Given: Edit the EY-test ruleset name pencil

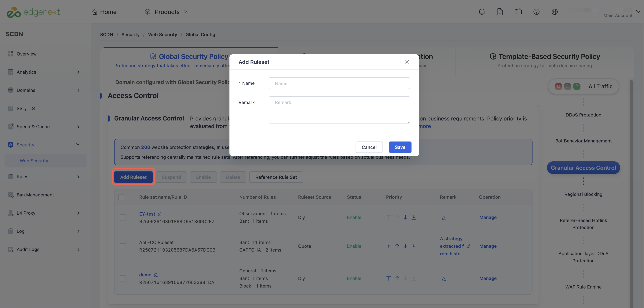Looking at the screenshot, I should [159, 214].
